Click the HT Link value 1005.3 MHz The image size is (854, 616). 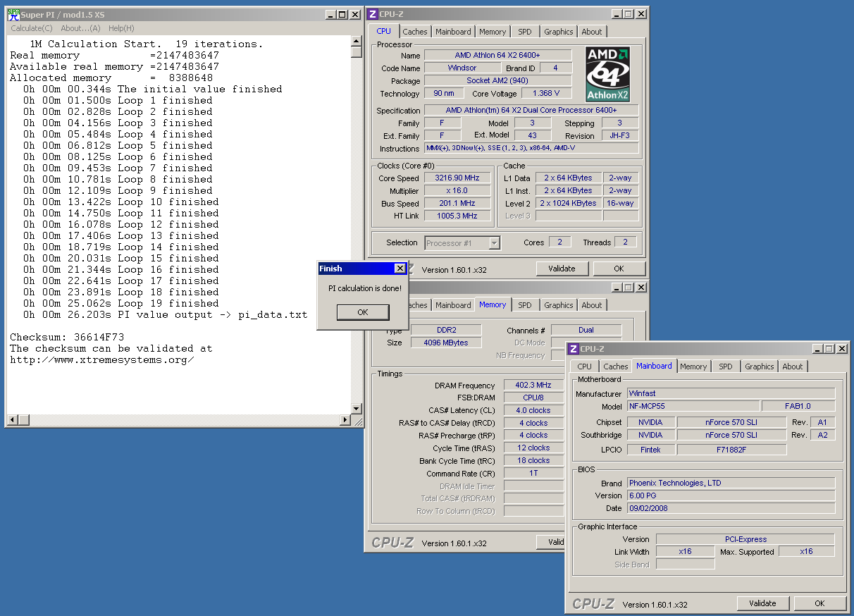click(457, 216)
